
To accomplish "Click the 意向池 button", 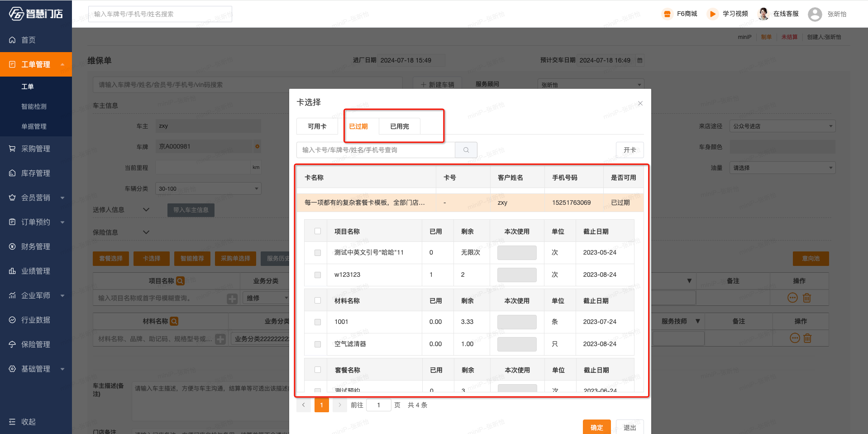I will pos(811,258).
